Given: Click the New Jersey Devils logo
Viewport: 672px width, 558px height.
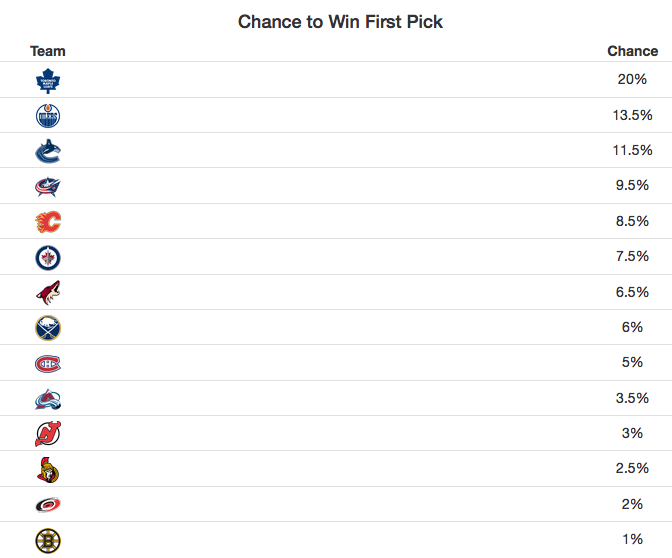Looking at the screenshot, I should tap(48, 434).
